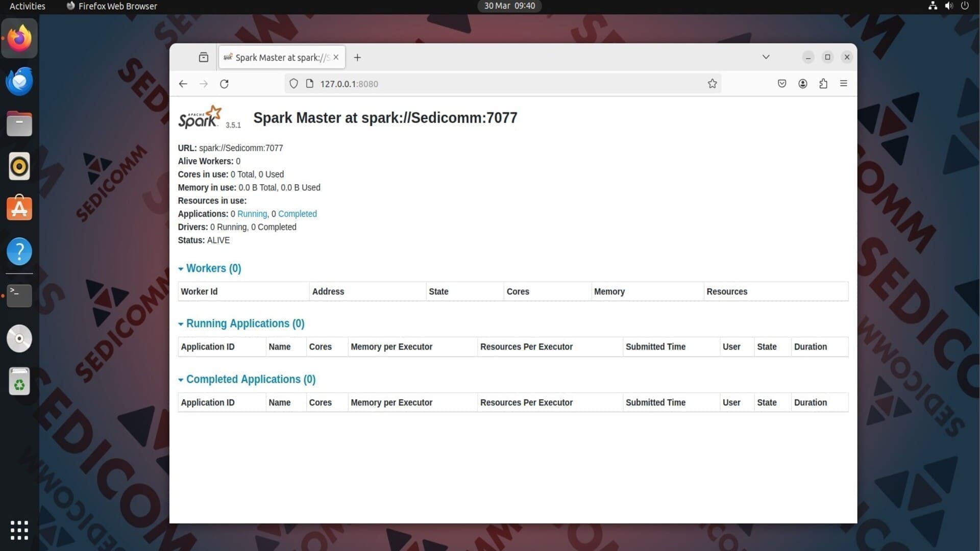Follow the Running applications link
The height and width of the screenshot is (551, 980).
[x=252, y=214]
